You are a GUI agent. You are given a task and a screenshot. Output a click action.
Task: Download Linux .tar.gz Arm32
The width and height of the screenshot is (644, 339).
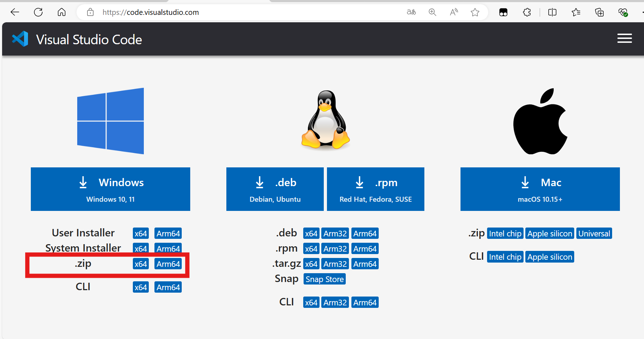point(335,264)
